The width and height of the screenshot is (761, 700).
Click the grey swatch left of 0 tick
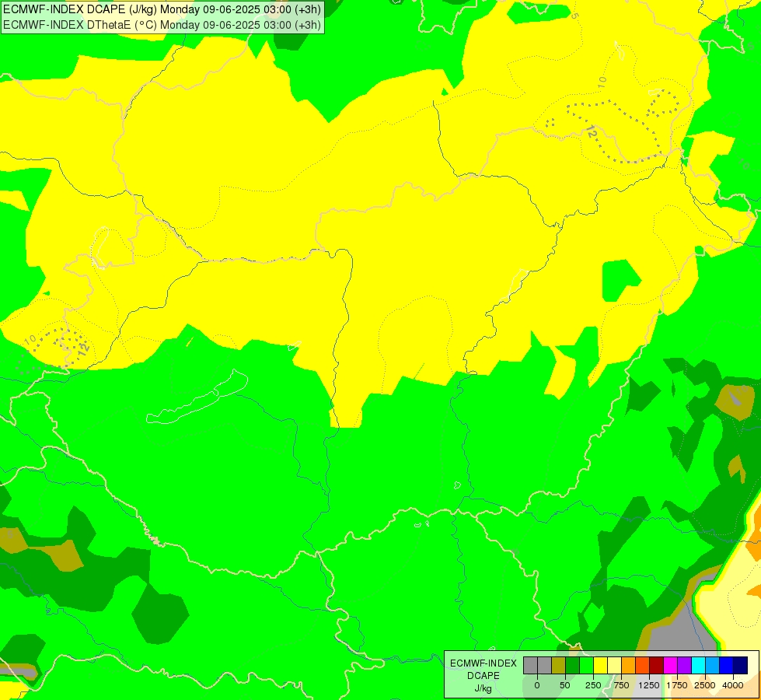(530, 665)
